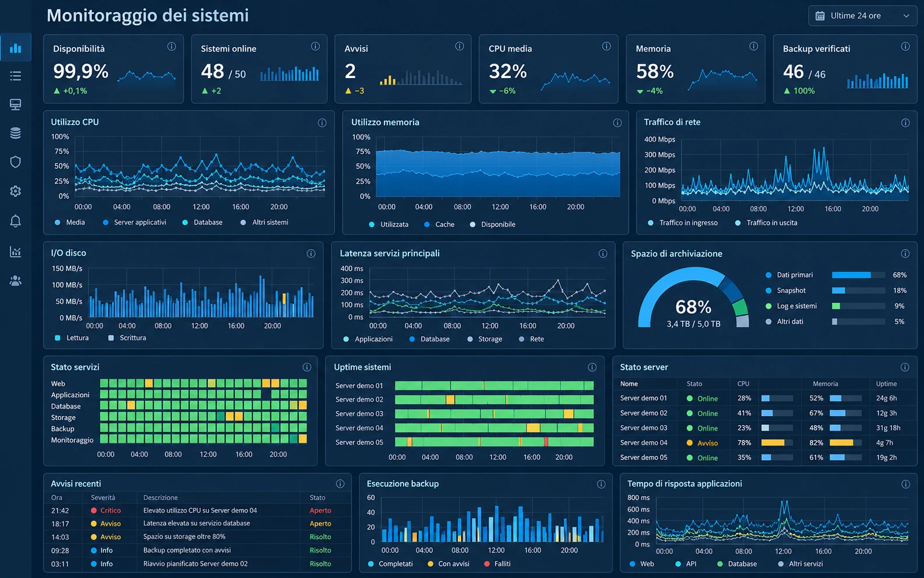This screenshot has height=578, width=924.
Task: Toggle the Scrittura series in I/O disco legend
Action: click(127, 338)
